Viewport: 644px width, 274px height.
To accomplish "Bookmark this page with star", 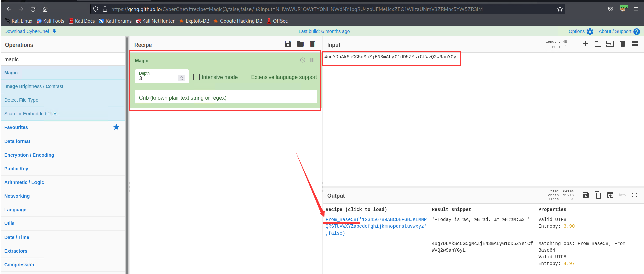I will 560,9.
